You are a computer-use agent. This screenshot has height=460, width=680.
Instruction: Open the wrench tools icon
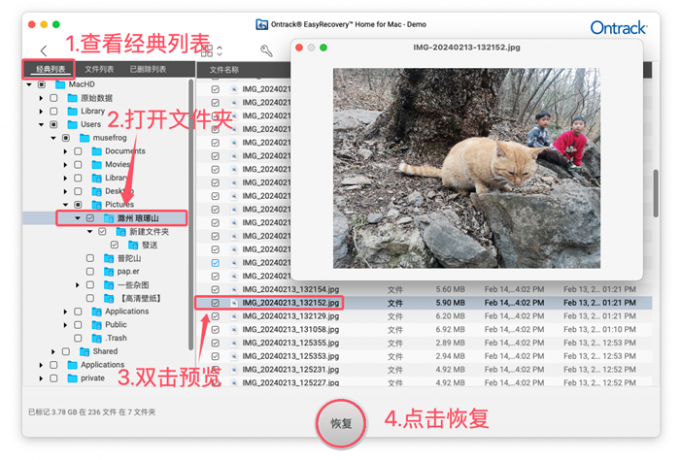coord(266,51)
